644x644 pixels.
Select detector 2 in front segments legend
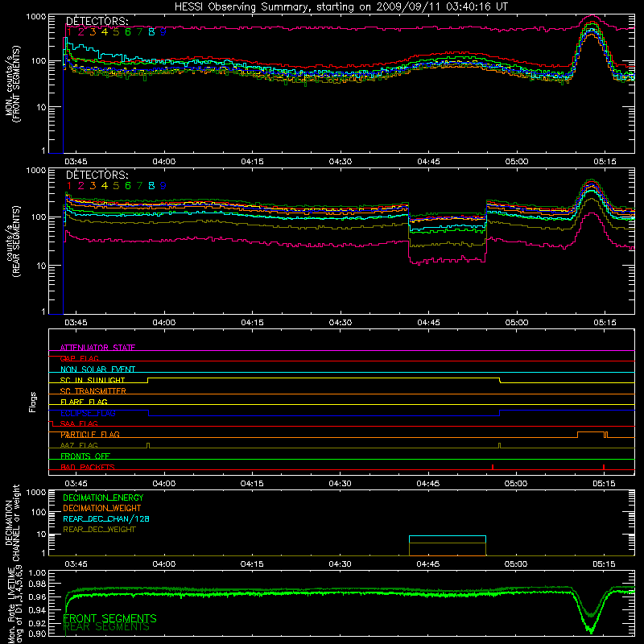click(81, 31)
